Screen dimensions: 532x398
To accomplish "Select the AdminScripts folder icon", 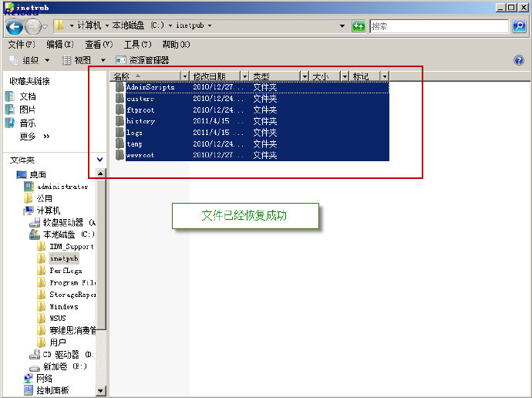I will (120, 87).
